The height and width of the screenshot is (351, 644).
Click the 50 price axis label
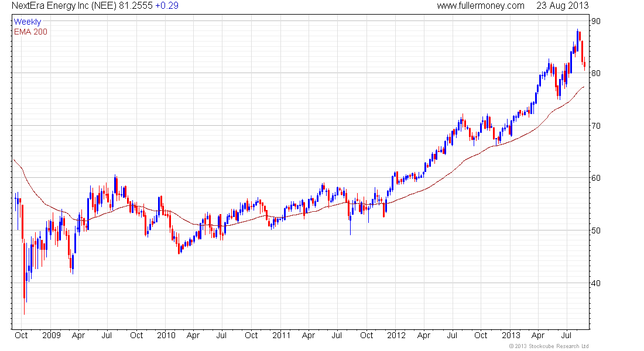(x=595, y=230)
